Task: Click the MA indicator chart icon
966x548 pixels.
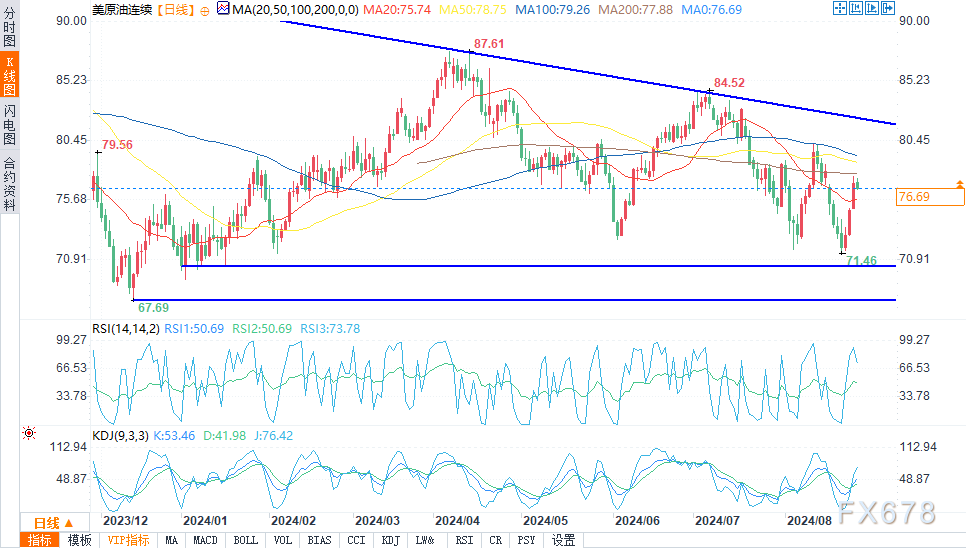Action: coord(223,9)
